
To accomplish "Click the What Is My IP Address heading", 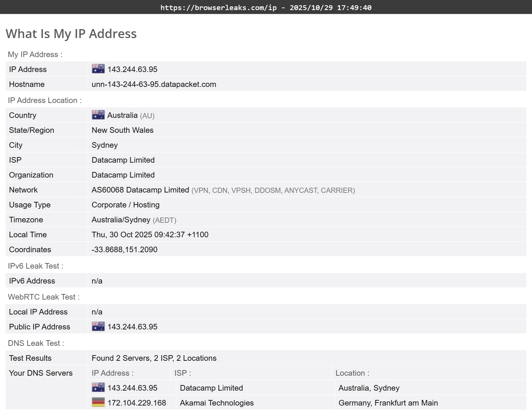I will coord(71,34).
